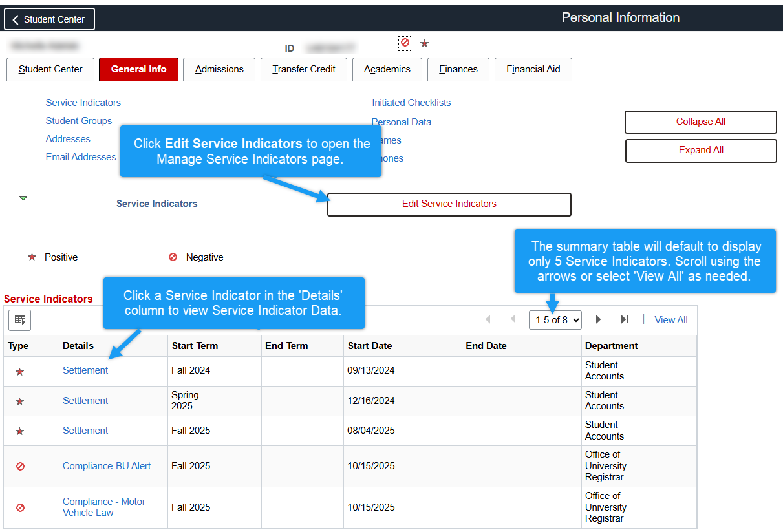Screen dimensions: 783x532
Task: Jump to last page of service indicators
Action: [625, 319]
